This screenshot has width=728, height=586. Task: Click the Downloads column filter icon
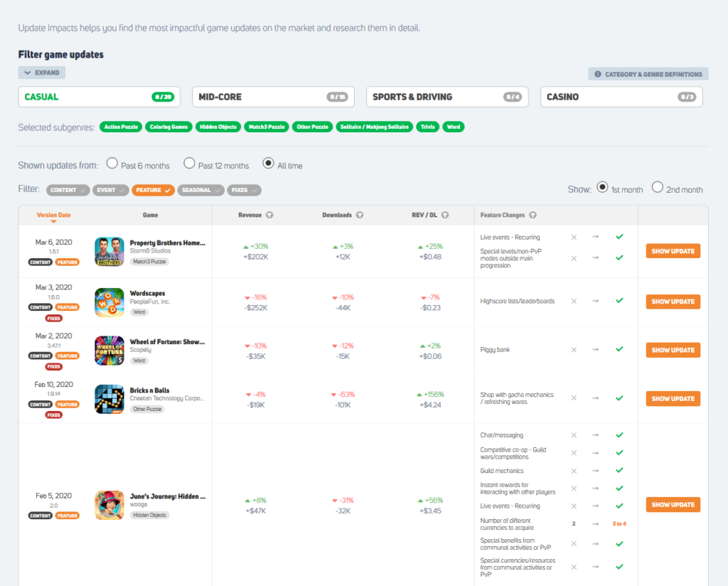point(360,215)
